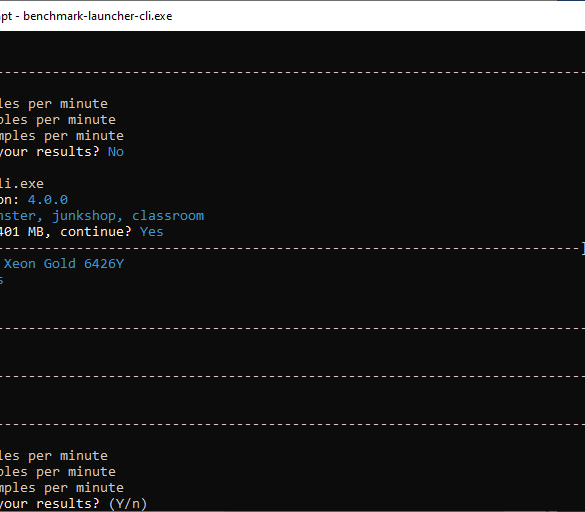Viewport: 585px width, 512px height.
Task: Click the word "Gold" in processor name
Action: coord(60,264)
